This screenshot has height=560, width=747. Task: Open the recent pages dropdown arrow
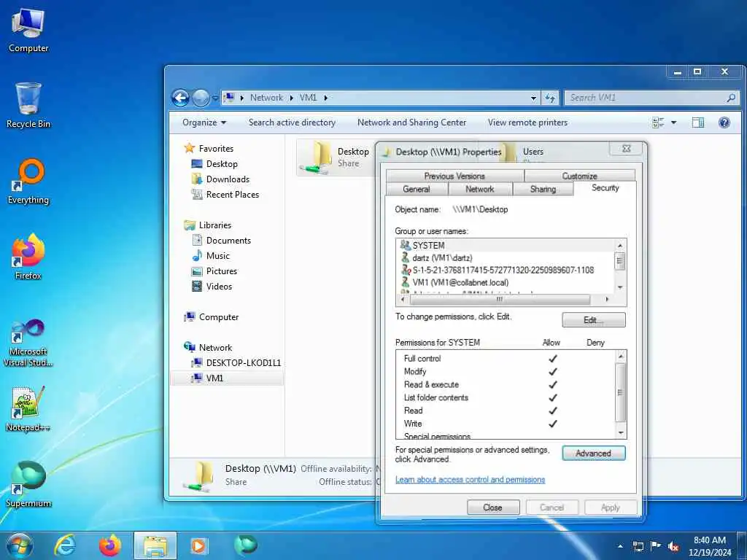(215, 98)
